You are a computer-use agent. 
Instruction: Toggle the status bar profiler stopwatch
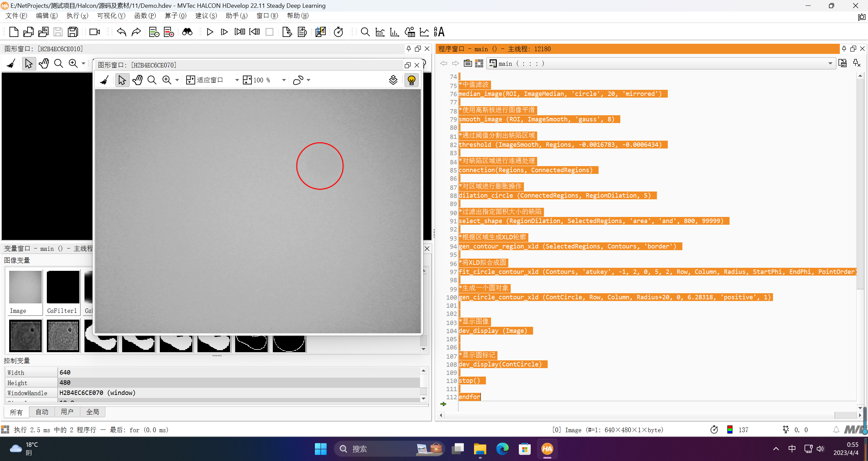point(714,430)
